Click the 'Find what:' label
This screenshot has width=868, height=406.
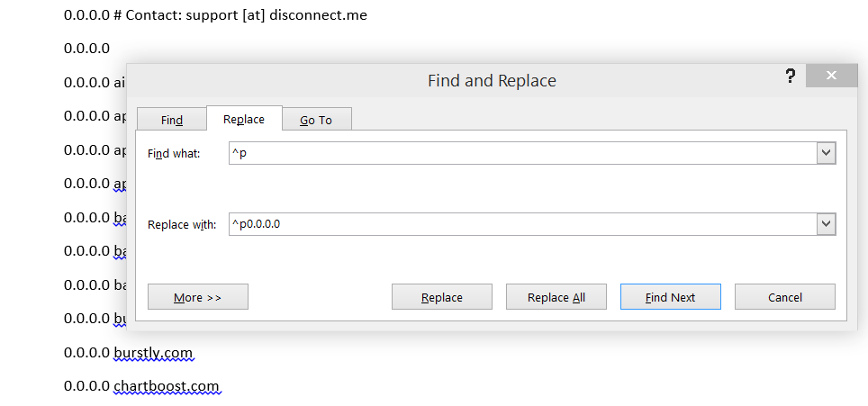174,154
